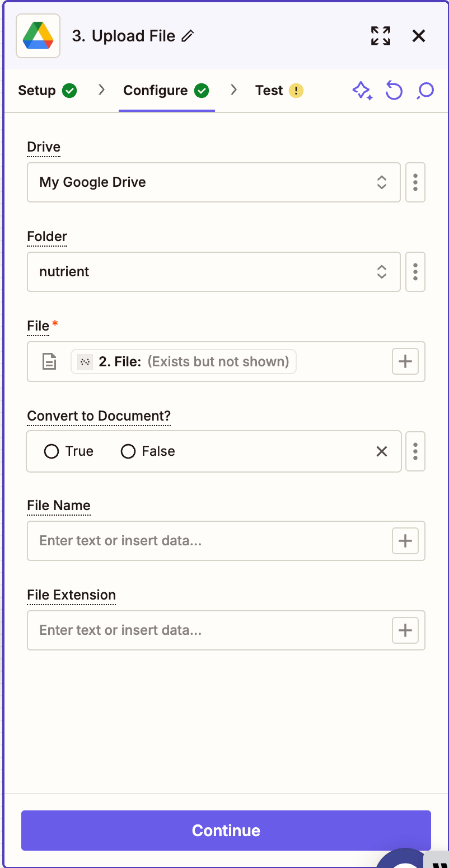The image size is (449, 868).
Task: Click the refresh icon near the search
Action: [394, 90]
